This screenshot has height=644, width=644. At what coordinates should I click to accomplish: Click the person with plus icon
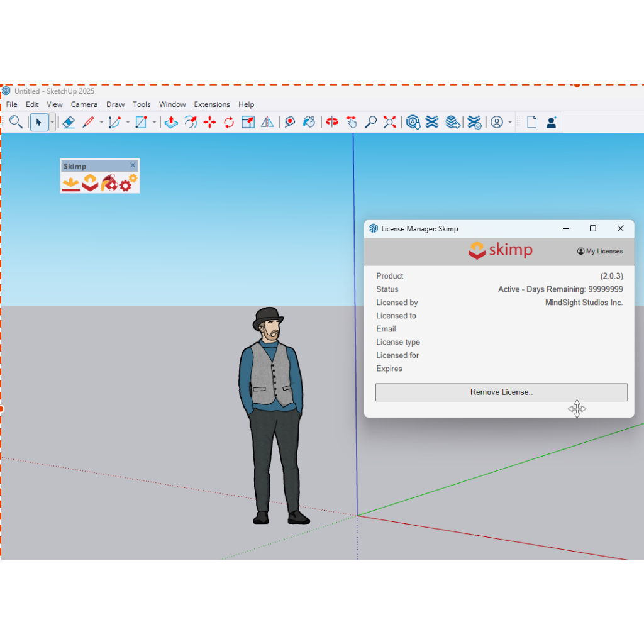pyautogui.click(x=551, y=122)
